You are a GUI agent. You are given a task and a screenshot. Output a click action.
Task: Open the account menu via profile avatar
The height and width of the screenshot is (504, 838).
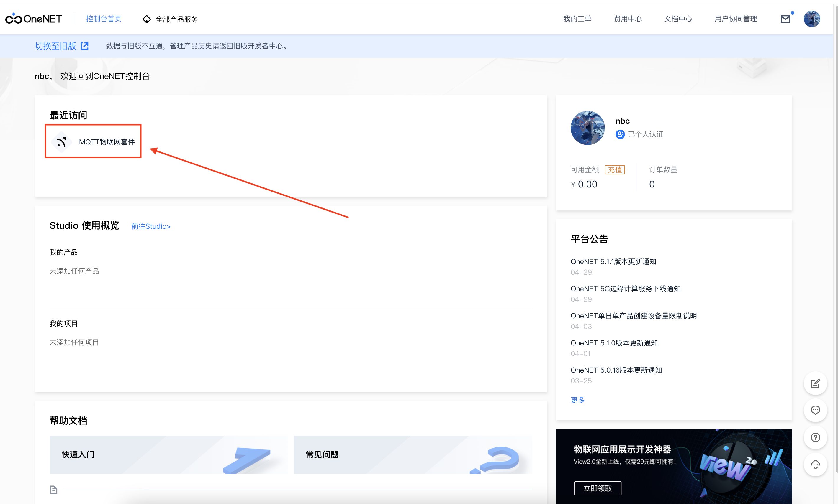click(812, 19)
